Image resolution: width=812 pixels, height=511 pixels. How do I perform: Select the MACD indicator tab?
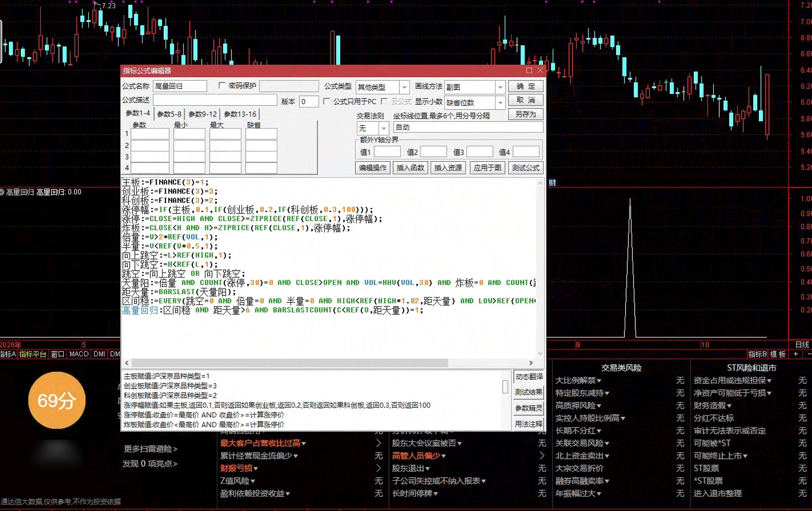pos(79,354)
